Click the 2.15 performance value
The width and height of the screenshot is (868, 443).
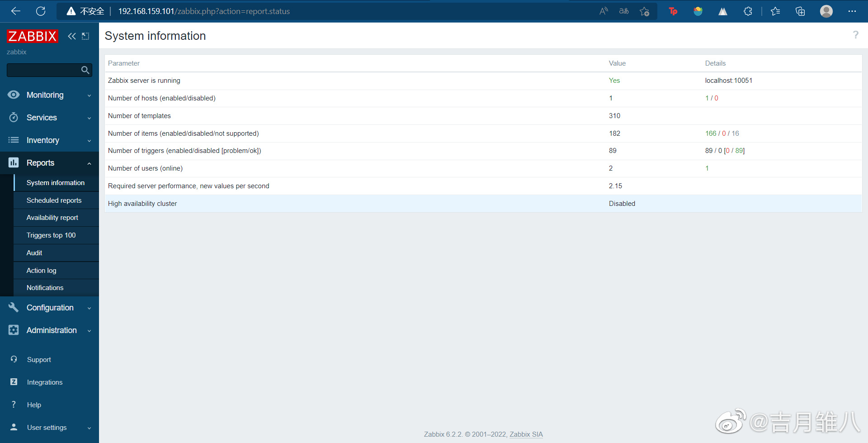pyautogui.click(x=615, y=186)
